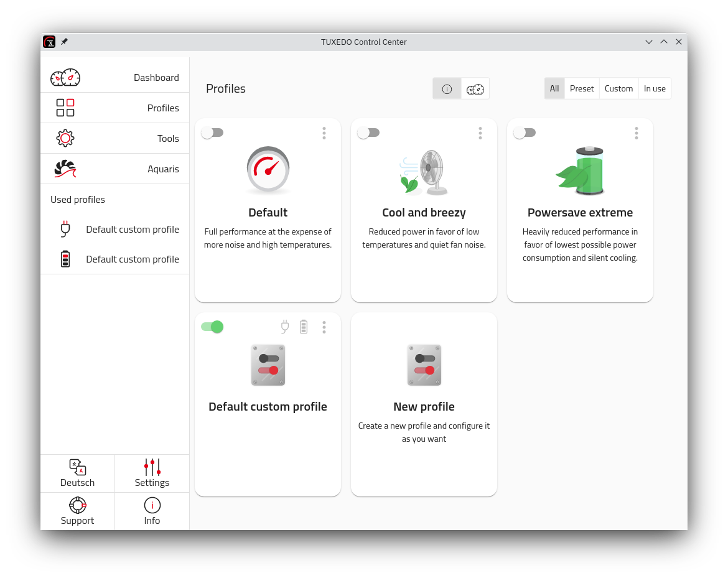Image resolution: width=728 pixels, height=578 pixels.
Task: Click the battery icon on Default custom profile card
Action: 304,327
